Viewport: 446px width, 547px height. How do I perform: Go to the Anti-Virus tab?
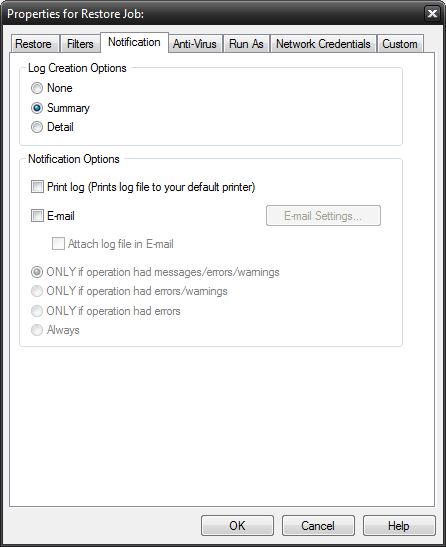coord(195,44)
